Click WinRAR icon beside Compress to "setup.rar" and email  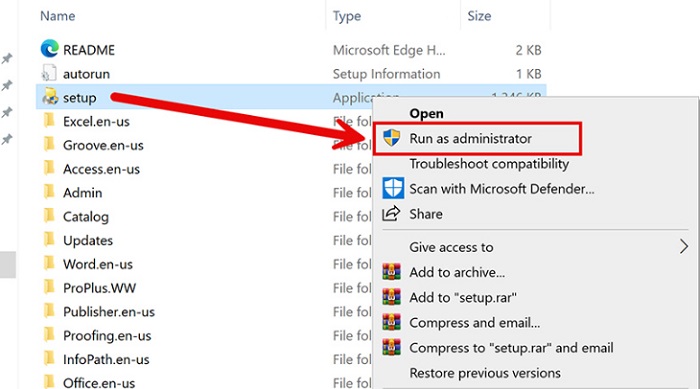tap(392, 347)
